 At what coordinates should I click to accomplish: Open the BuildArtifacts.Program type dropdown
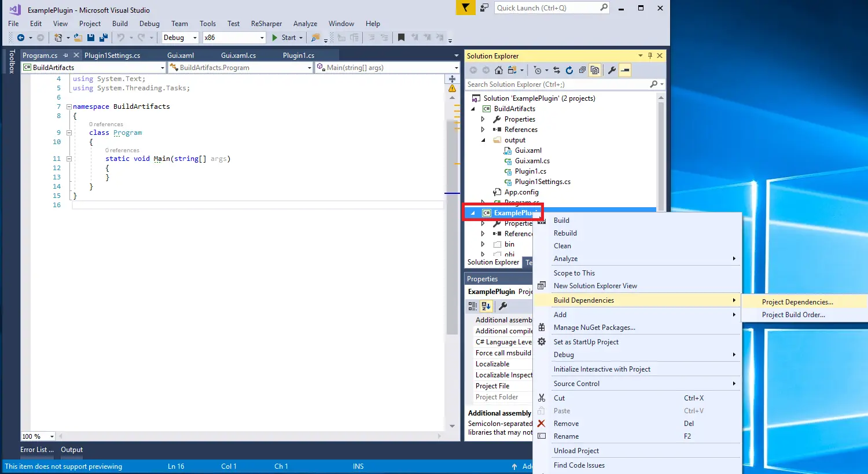click(241, 68)
